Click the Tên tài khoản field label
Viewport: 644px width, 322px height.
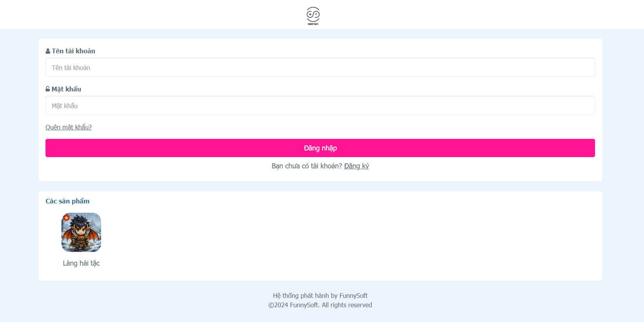73,51
